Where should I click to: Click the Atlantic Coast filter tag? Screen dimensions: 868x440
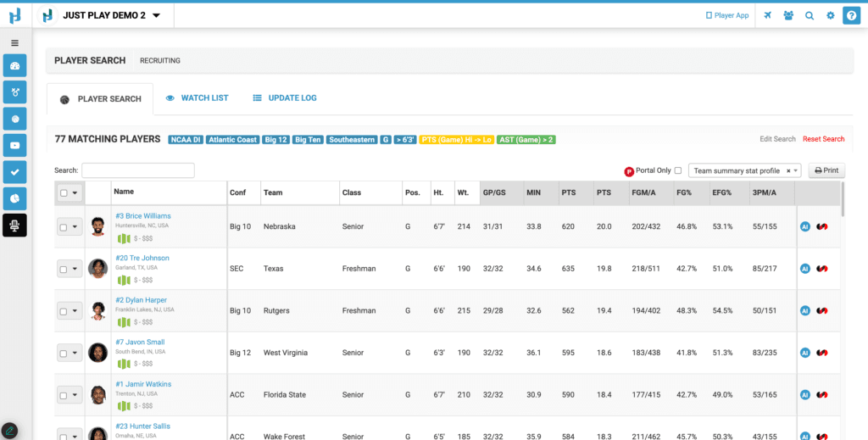[x=232, y=140]
